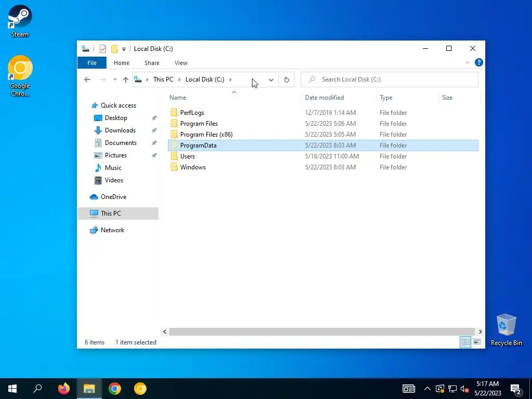Click the Windows folder icon
The height and width of the screenshot is (399, 532).
[174, 167]
